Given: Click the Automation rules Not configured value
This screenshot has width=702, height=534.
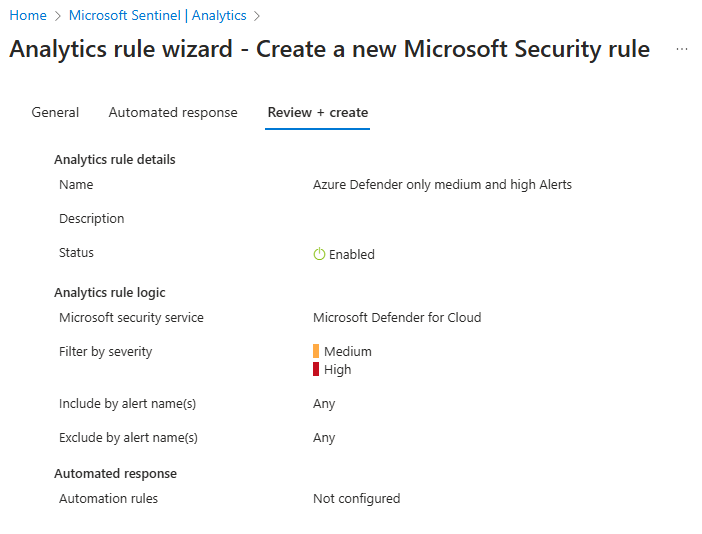Looking at the screenshot, I should pyautogui.click(x=356, y=499).
